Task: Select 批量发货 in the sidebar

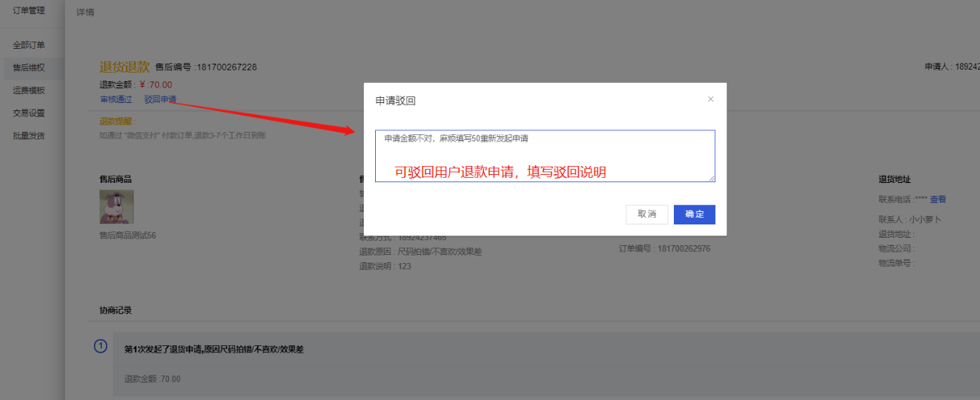Action: 29,136
